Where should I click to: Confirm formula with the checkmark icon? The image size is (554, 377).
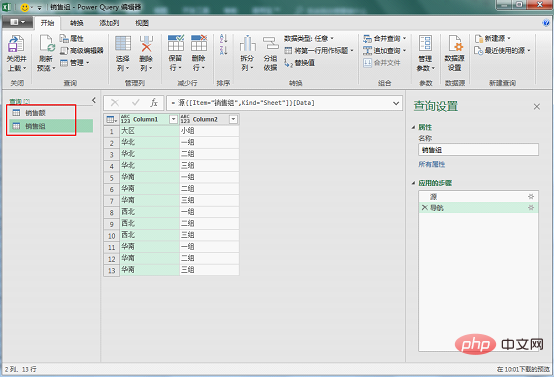(136, 103)
